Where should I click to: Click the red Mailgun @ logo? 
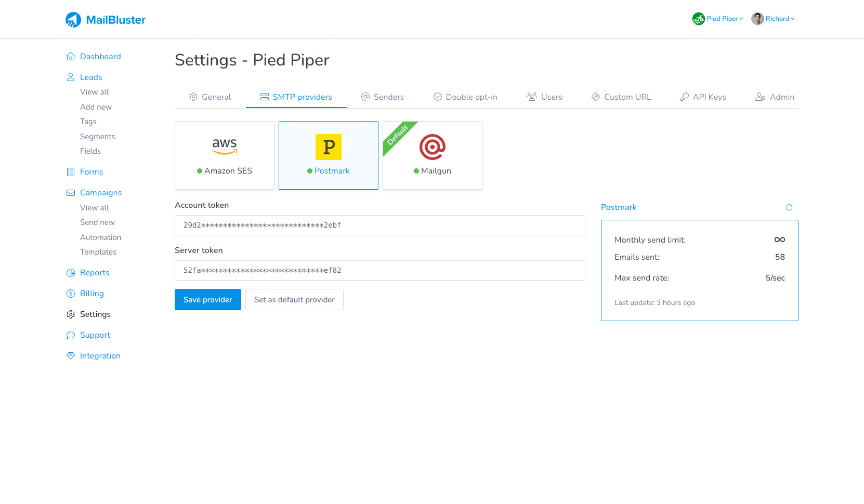pos(433,147)
